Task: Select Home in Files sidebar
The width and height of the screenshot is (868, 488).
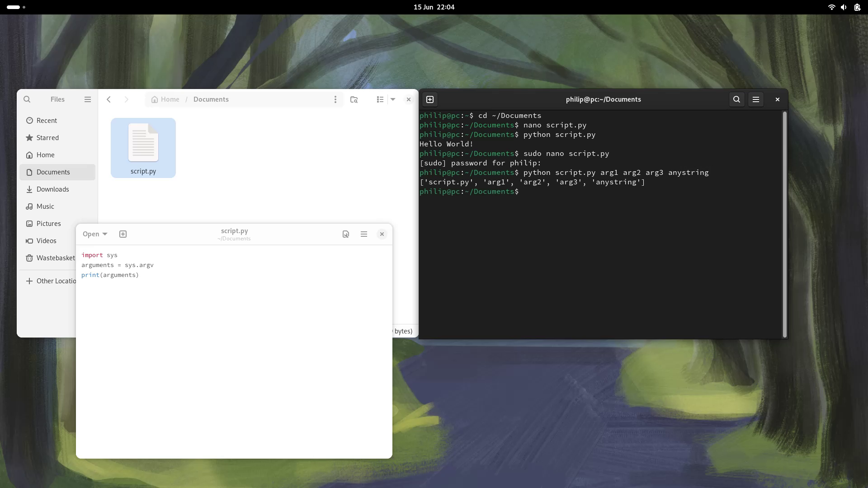Action: pos(57,155)
